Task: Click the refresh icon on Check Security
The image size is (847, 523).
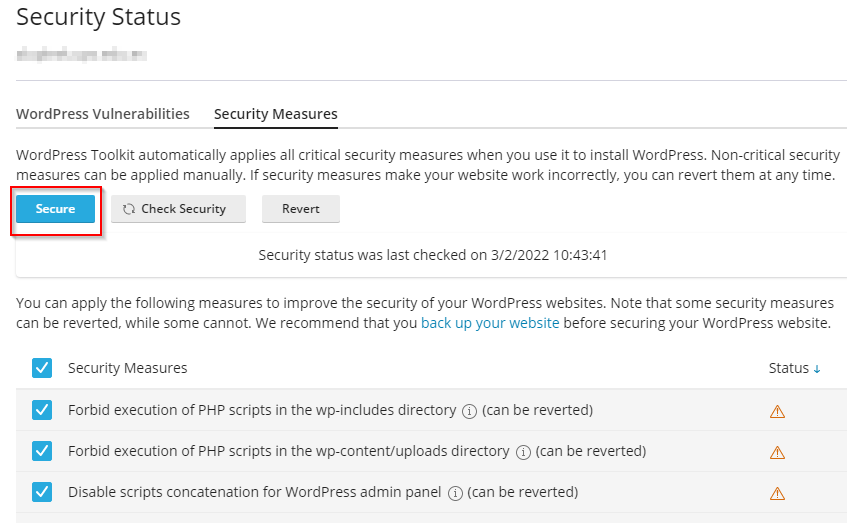Action: point(129,209)
